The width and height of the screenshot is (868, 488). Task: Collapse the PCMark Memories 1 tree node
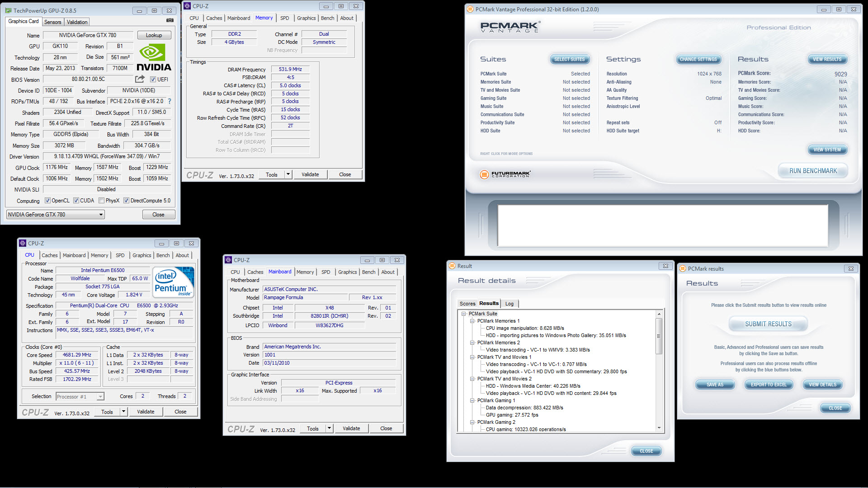pos(472,321)
